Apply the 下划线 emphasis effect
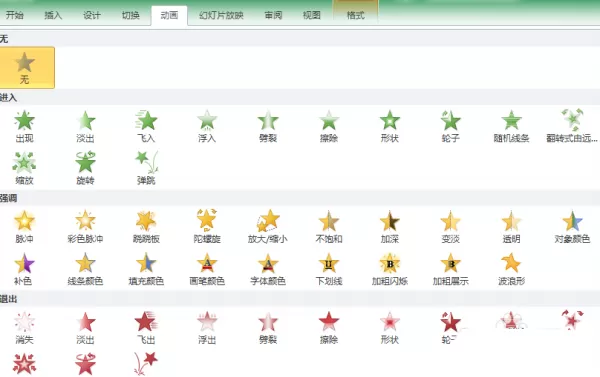Screen dimensions: 600x377 pos(329,269)
